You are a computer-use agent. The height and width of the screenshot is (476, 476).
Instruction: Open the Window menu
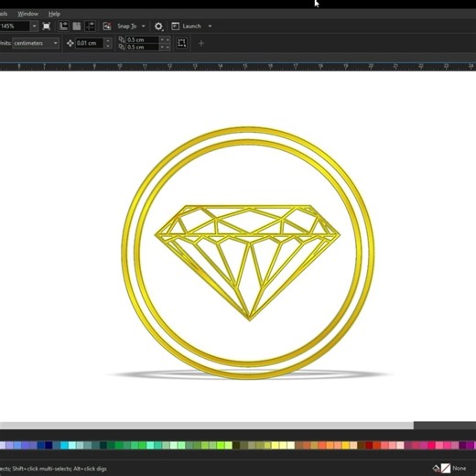[27, 14]
